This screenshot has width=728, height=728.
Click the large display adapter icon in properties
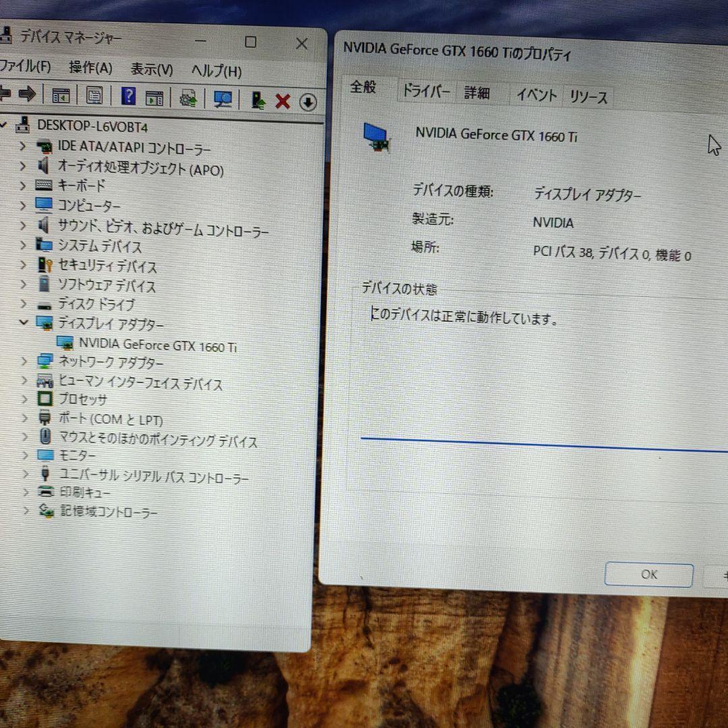click(x=376, y=138)
